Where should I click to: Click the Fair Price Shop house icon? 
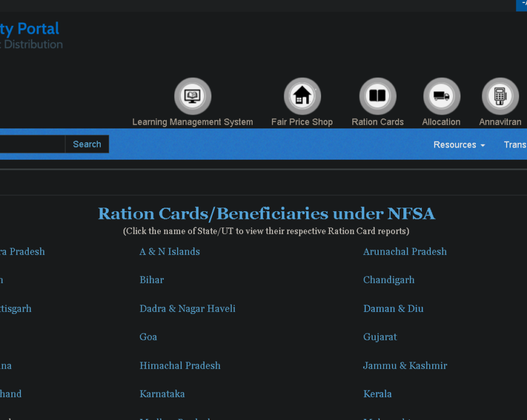[x=302, y=96]
